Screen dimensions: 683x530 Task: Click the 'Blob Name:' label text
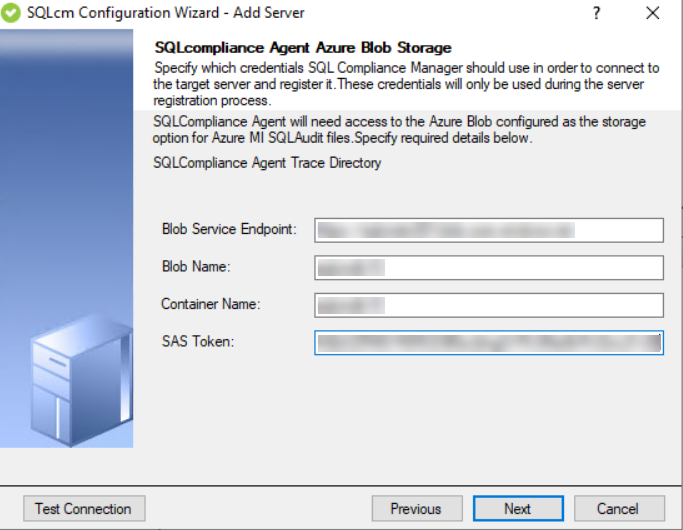coord(196,267)
